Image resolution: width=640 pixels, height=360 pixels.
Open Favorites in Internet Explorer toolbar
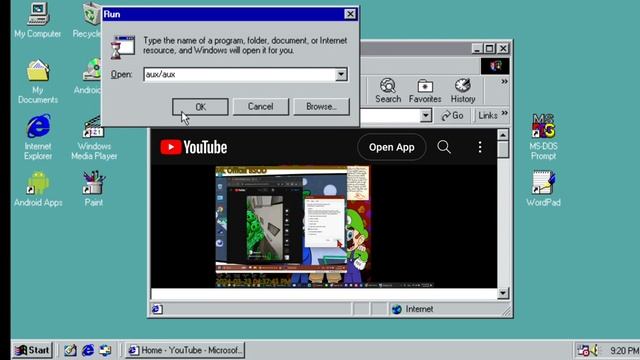coord(425,91)
